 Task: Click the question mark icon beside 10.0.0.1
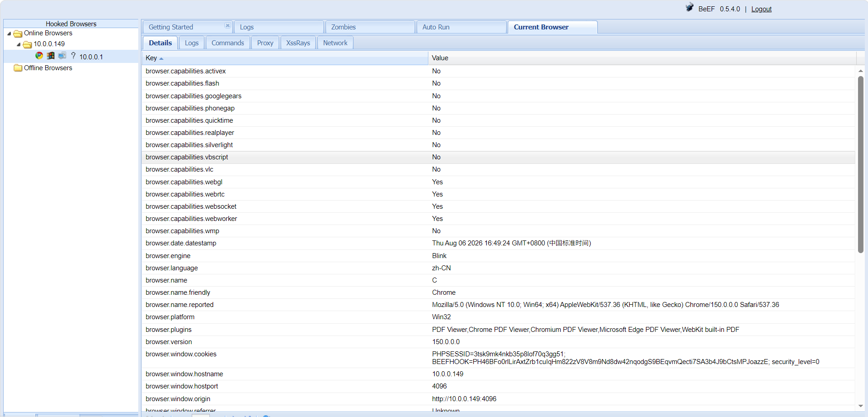pos(73,56)
